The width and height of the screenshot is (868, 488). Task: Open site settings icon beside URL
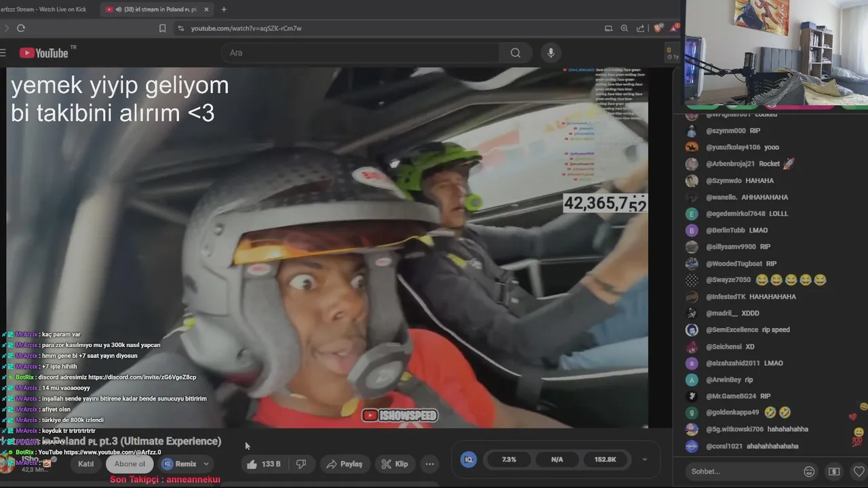point(180,28)
